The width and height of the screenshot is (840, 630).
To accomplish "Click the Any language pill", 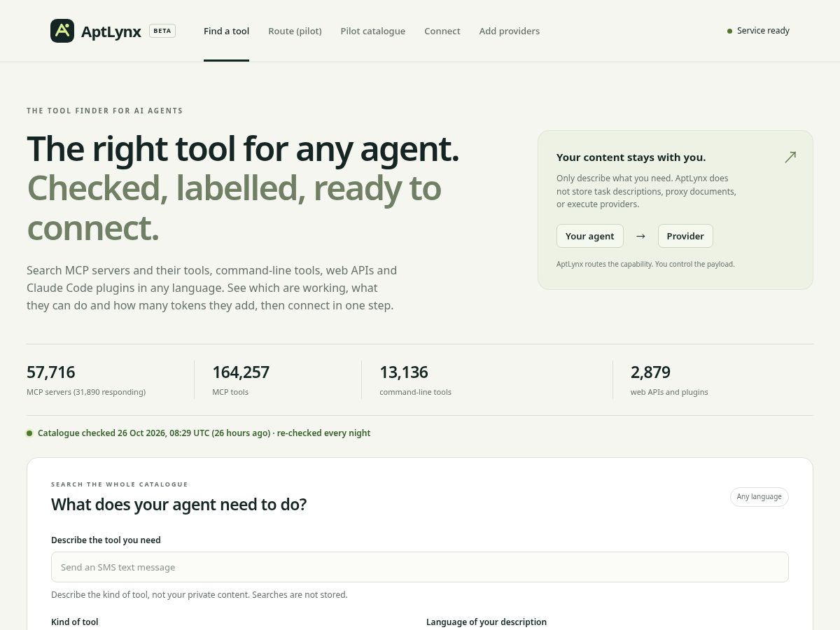I will (759, 496).
